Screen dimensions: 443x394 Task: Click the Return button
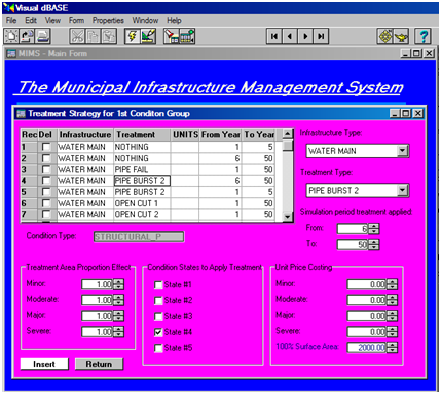pyautogui.click(x=99, y=364)
